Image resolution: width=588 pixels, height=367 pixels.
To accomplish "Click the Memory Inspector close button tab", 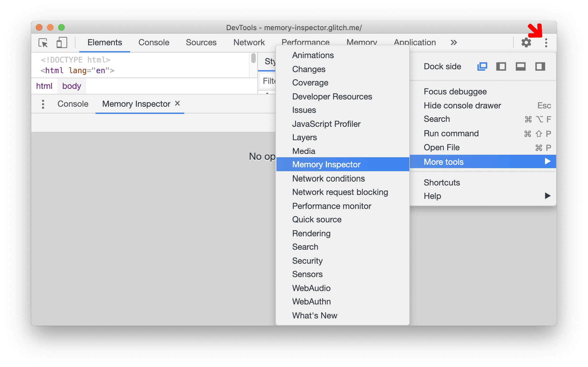I will point(178,104).
